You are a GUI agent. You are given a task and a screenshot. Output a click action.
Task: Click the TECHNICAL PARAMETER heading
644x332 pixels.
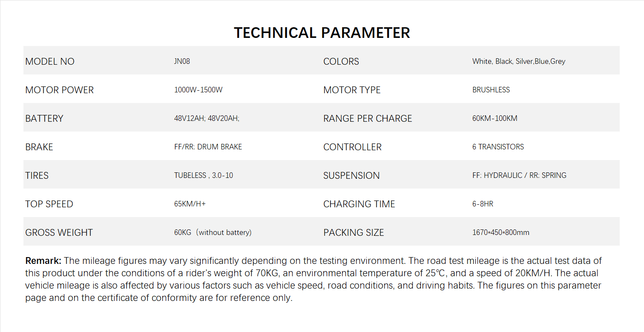[322, 33]
